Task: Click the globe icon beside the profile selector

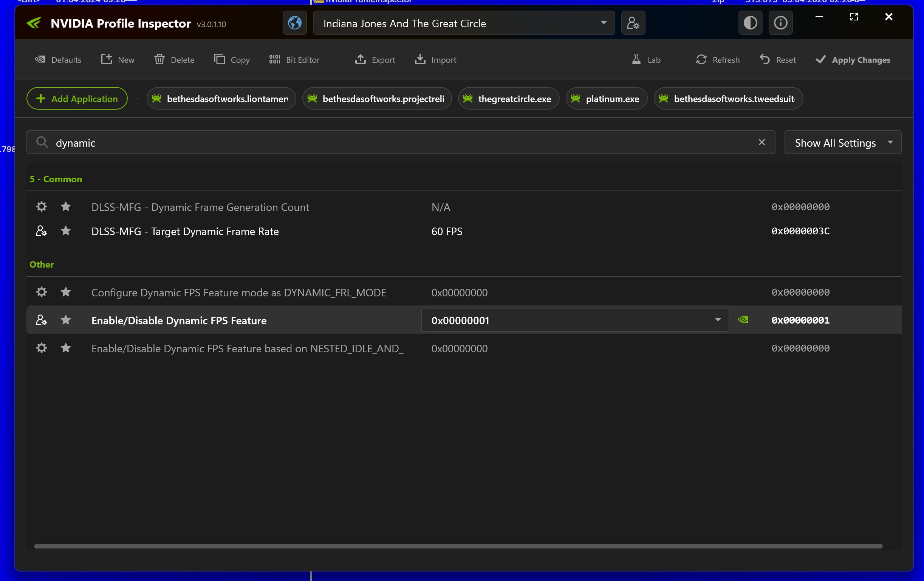Action: 294,23
